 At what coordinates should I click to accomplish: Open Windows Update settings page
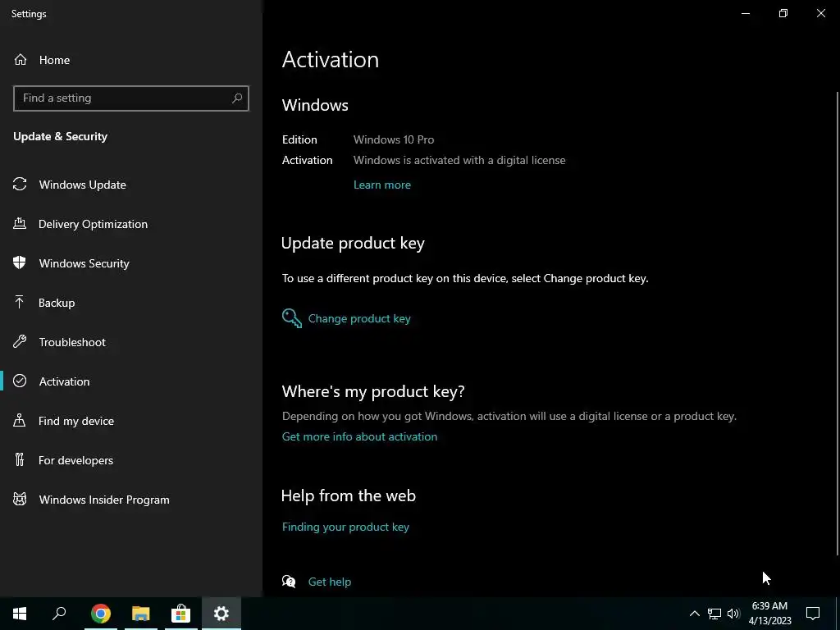pyautogui.click(x=83, y=185)
